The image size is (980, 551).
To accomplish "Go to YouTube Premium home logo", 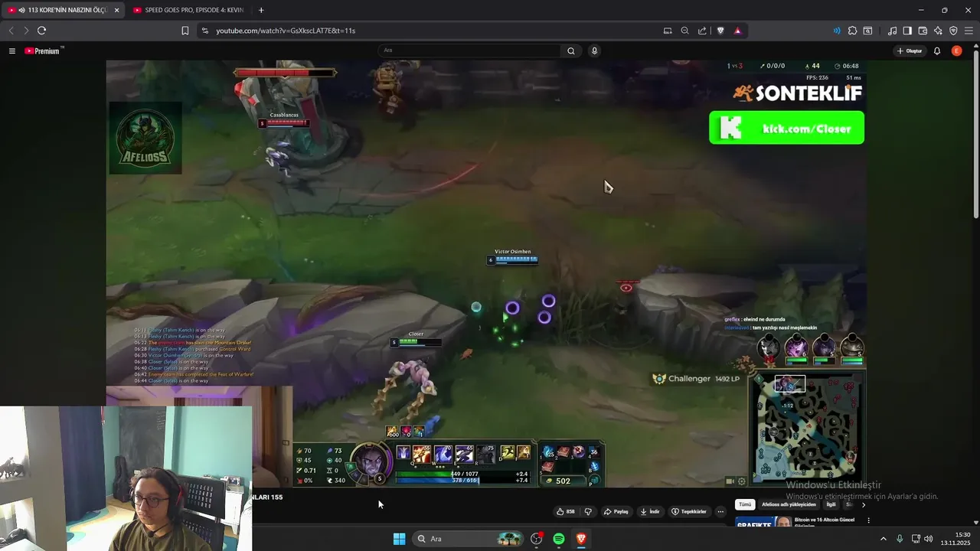I will (44, 51).
